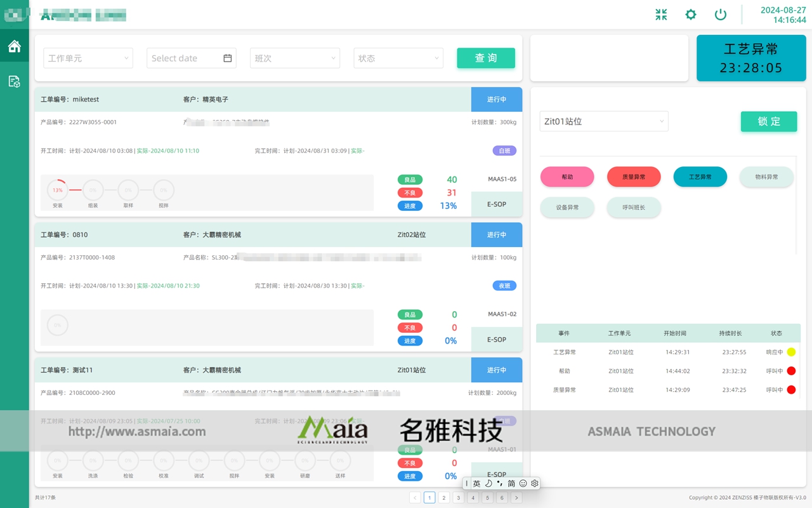Go to page 1
Image resolution: width=812 pixels, height=508 pixels.
point(429,498)
